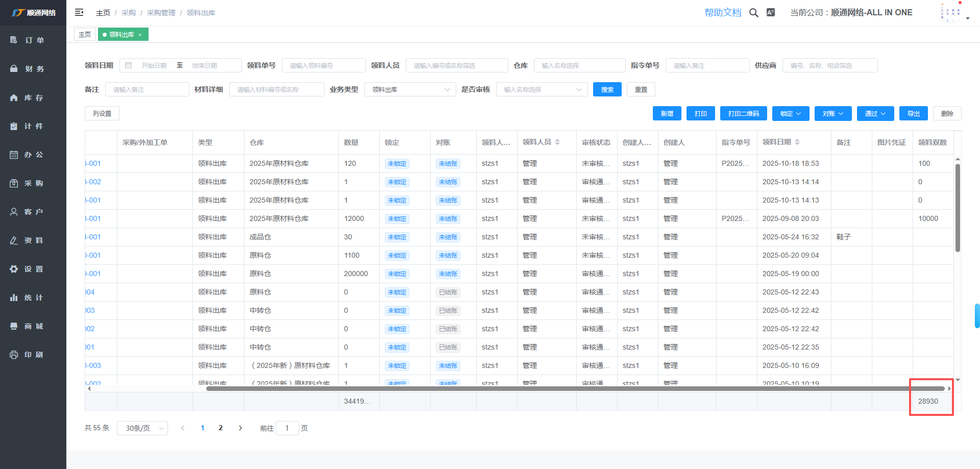Switch to the 主页 tab
The image size is (980, 469).
(x=85, y=35)
